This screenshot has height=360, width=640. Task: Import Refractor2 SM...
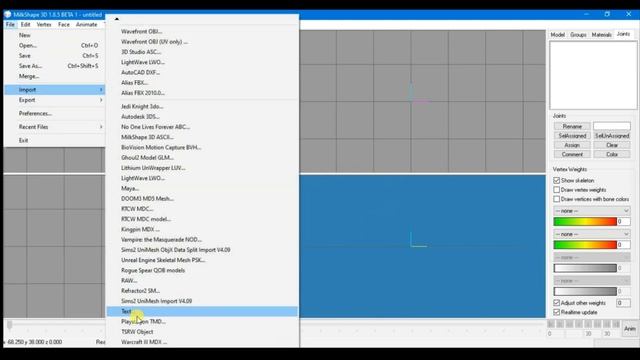click(x=202, y=291)
